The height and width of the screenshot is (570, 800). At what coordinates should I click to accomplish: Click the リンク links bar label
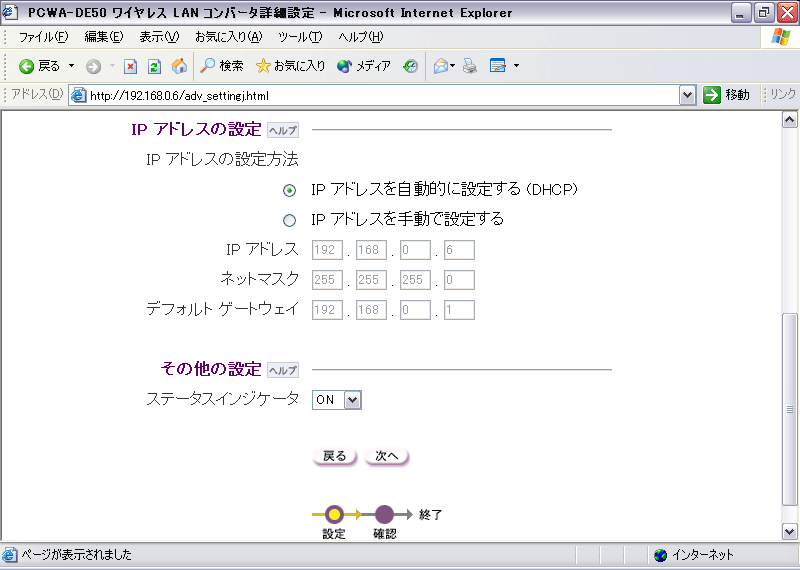(x=783, y=94)
